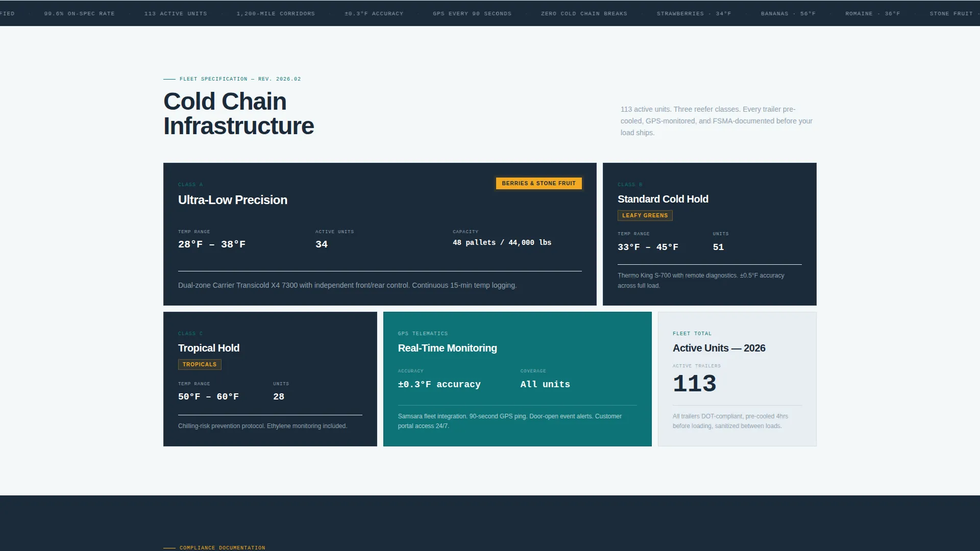Viewport: 980px width, 551px height.
Task: Click the ±0.3°F accuracy value in monitoring card
Action: coord(439,384)
